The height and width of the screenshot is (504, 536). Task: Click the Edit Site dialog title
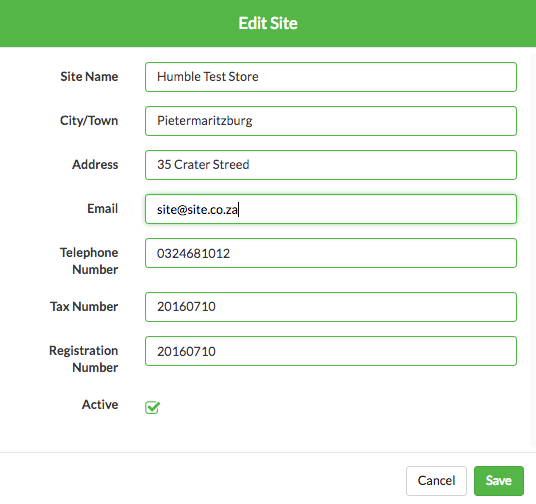point(268,23)
